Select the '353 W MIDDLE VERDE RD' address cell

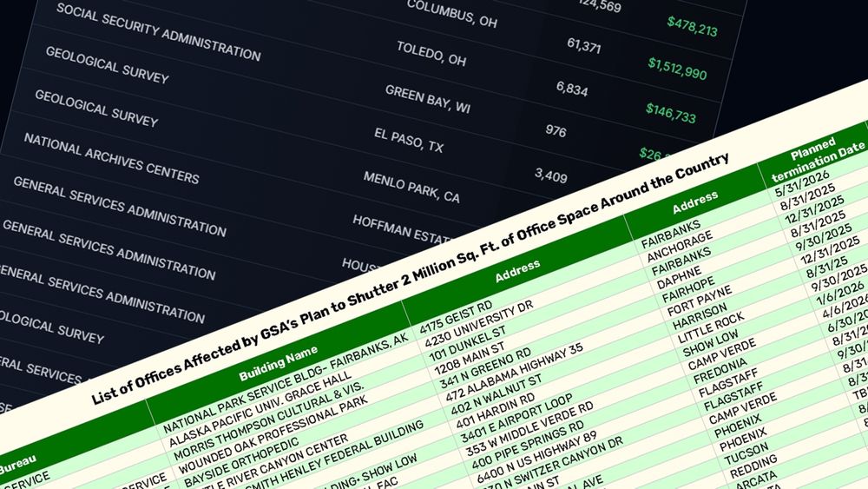pos(529,429)
